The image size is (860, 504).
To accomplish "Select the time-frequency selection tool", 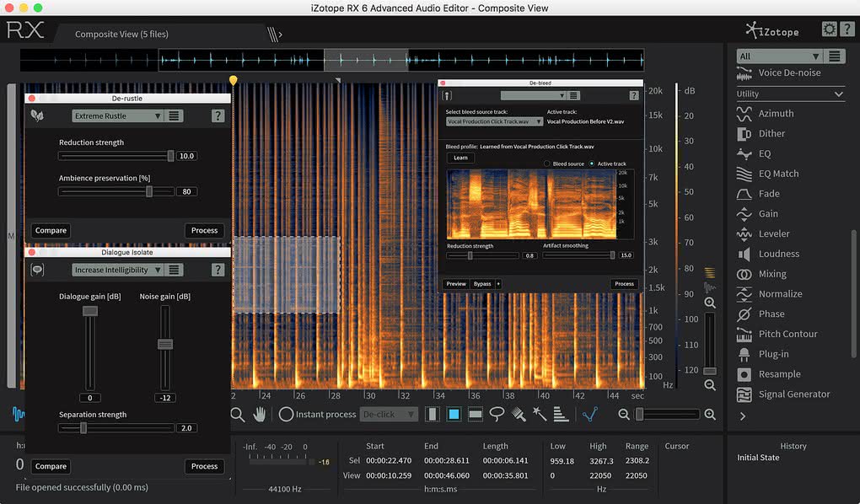I will [454, 415].
